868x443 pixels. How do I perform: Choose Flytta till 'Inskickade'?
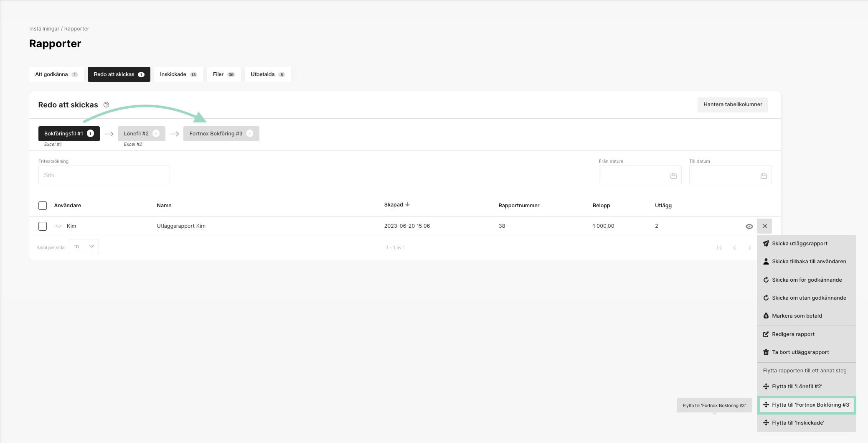[x=806, y=423]
